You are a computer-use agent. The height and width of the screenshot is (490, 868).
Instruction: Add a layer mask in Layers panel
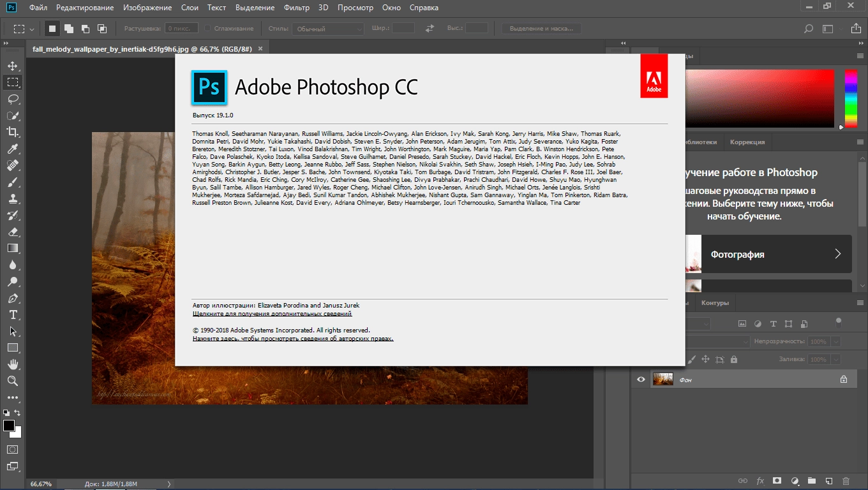(777, 480)
